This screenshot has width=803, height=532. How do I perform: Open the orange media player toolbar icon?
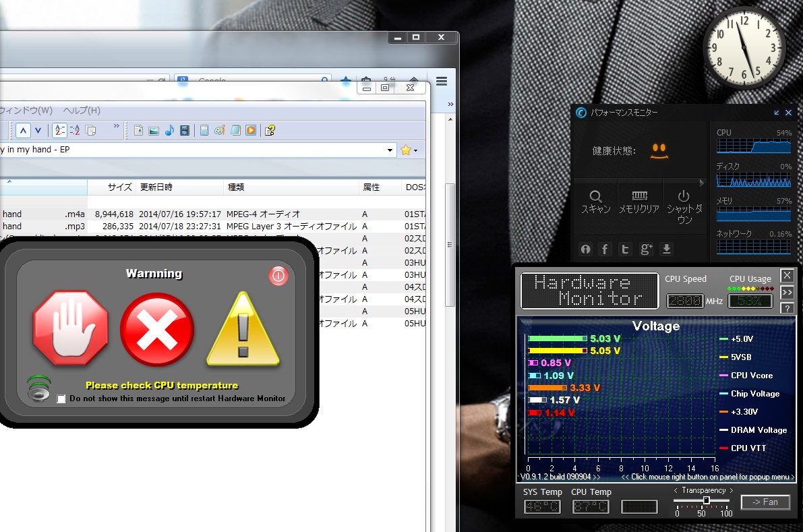point(251,131)
